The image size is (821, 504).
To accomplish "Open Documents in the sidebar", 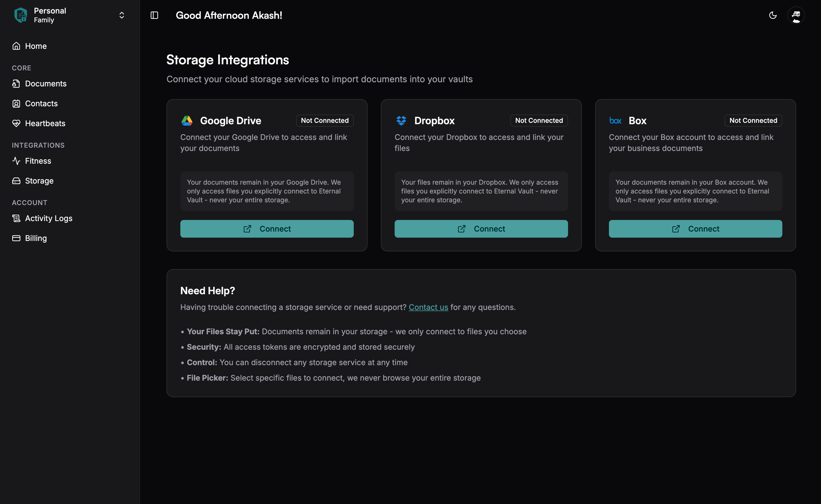I will (x=70, y=84).
